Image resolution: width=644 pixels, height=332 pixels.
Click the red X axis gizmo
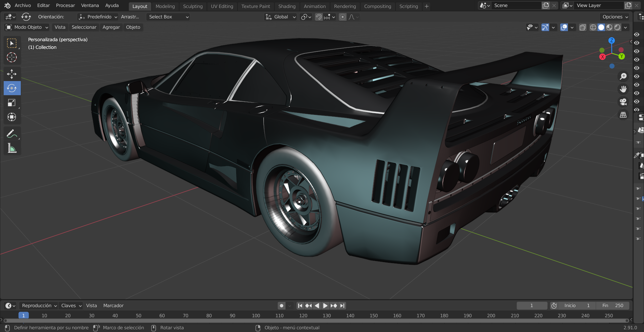click(x=602, y=57)
